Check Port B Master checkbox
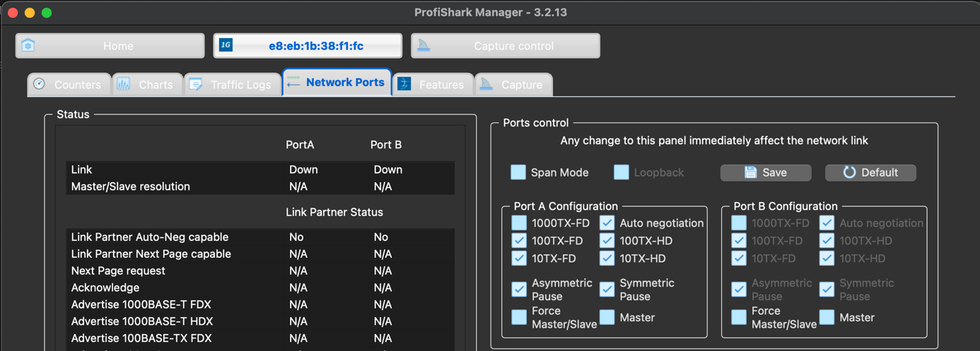The width and height of the screenshot is (980, 351). pyautogui.click(x=827, y=317)
